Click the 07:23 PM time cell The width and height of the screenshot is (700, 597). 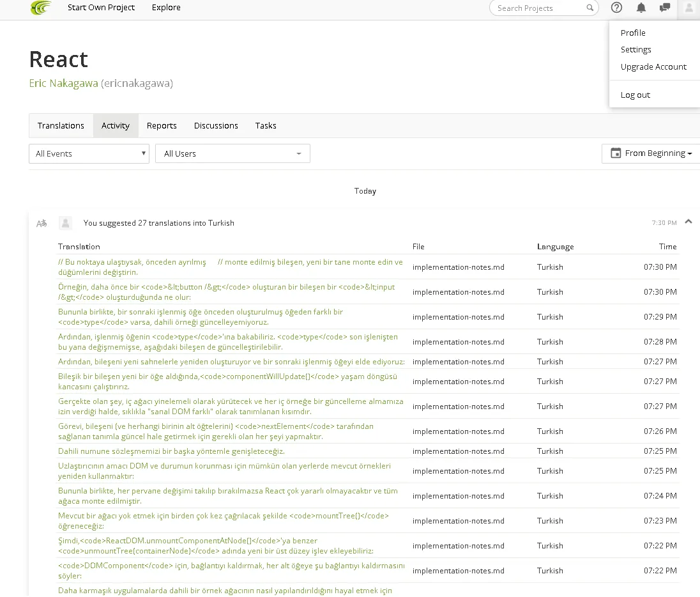pos(660,521)
